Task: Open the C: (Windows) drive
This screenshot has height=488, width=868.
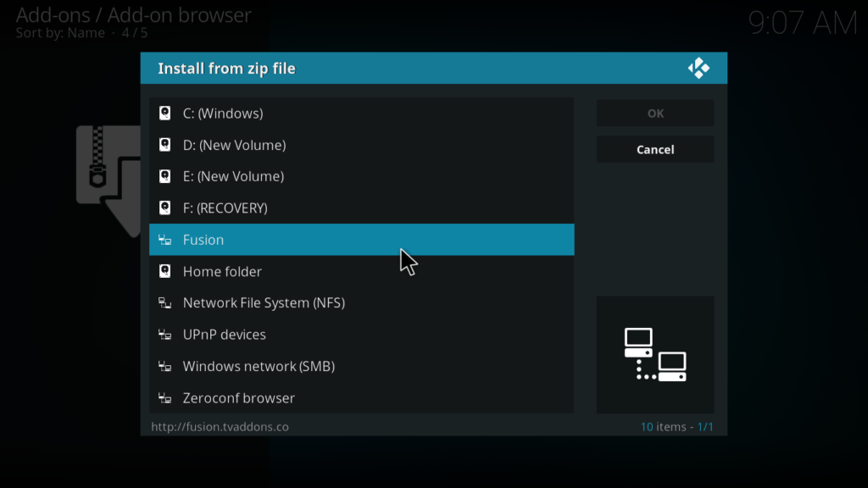Action: [x=361, y=114]
